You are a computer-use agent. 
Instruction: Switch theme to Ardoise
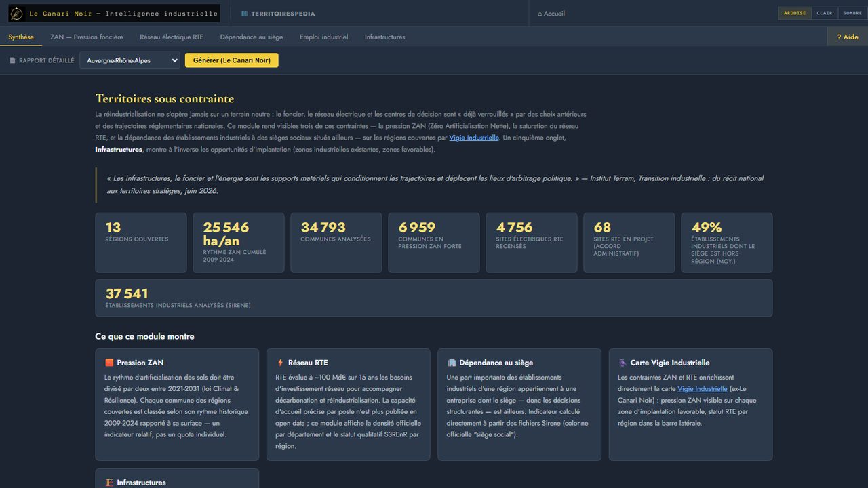[x=795, y=13]
